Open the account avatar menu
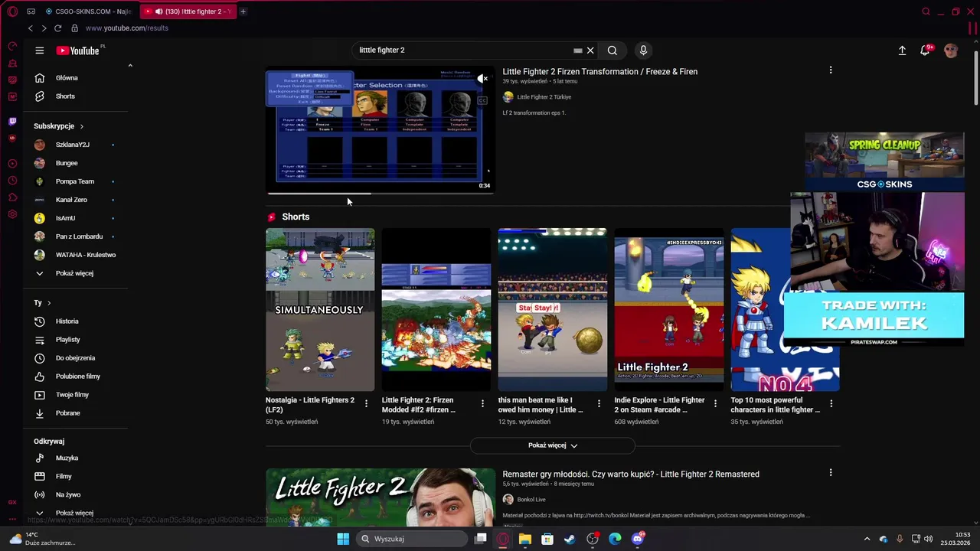 click(951, 51)
